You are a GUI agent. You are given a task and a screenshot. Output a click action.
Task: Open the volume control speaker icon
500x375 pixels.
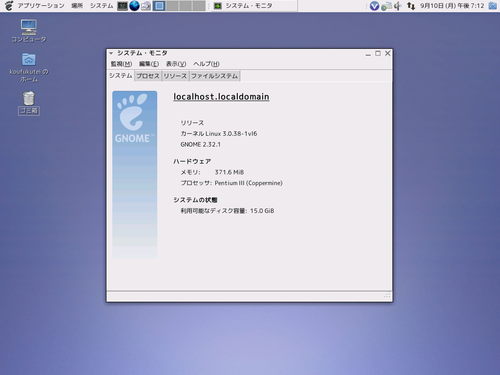coord(397,6)
